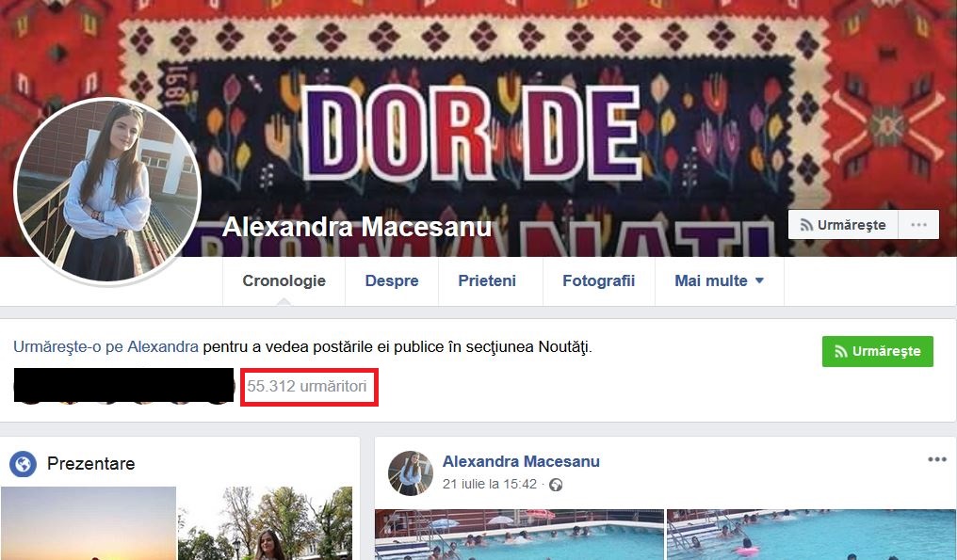Click the Urmărește-o pe Alexandra link

pos(105,347)
